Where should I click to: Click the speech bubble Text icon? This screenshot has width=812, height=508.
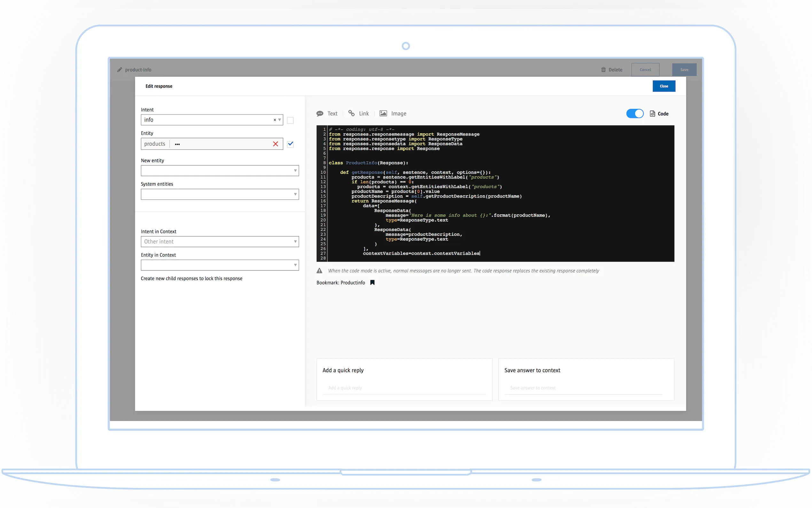tap(320, 114)
